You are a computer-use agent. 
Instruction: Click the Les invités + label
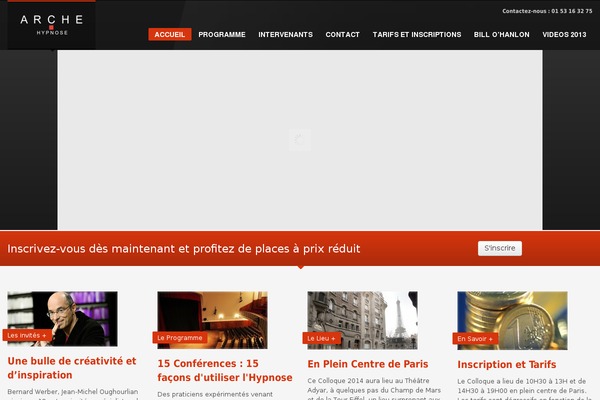pos(27,335)
